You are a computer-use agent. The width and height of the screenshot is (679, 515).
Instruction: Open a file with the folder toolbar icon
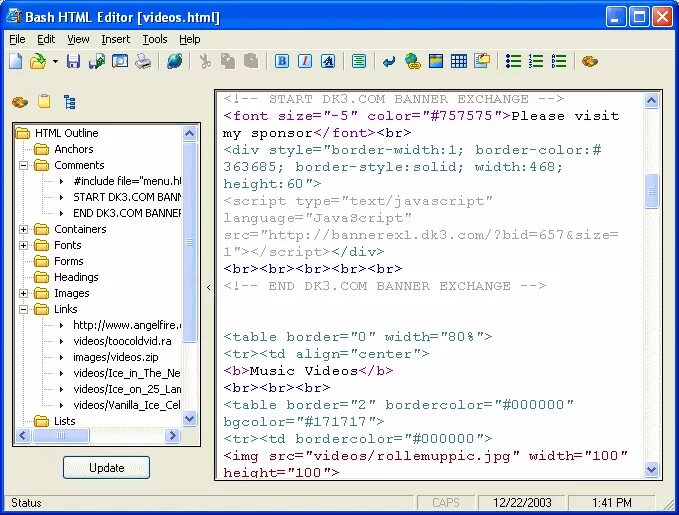click(x=38, y=62)
